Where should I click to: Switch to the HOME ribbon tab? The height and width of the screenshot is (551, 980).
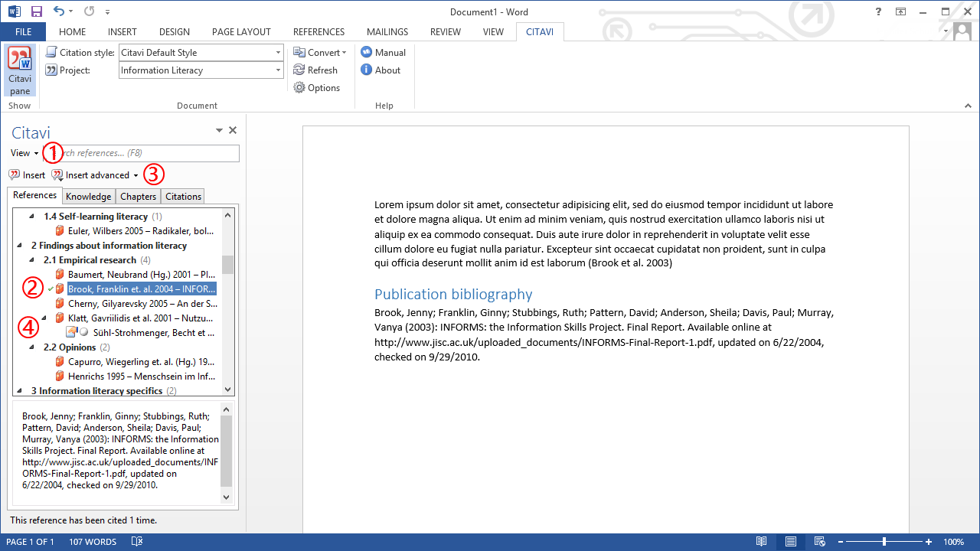pos(73,32)
